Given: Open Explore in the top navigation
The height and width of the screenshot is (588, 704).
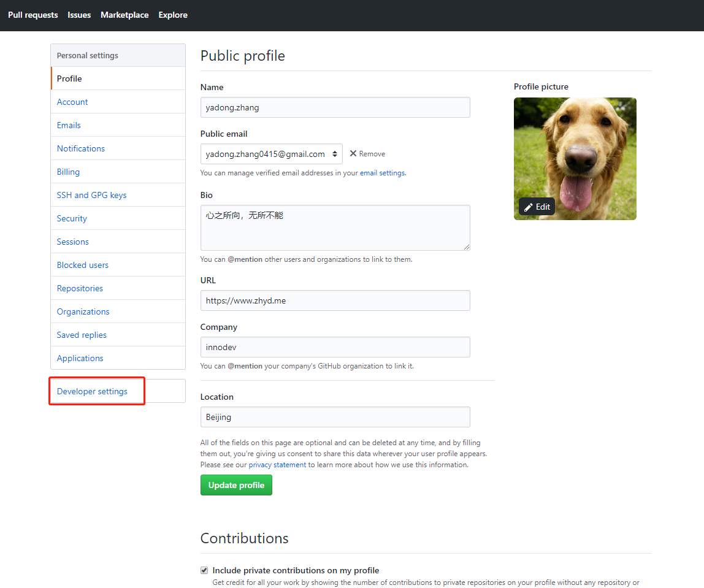Looking at the screenshot, I should (173, 15).
